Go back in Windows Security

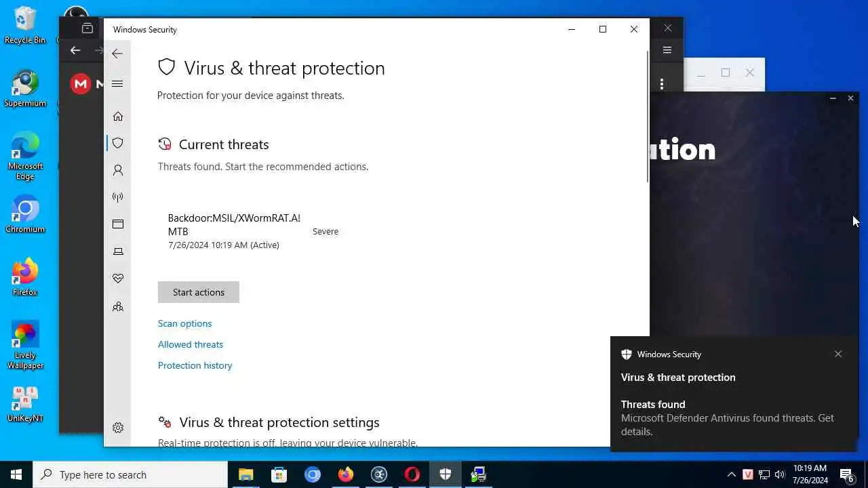[x=117, y=54]
